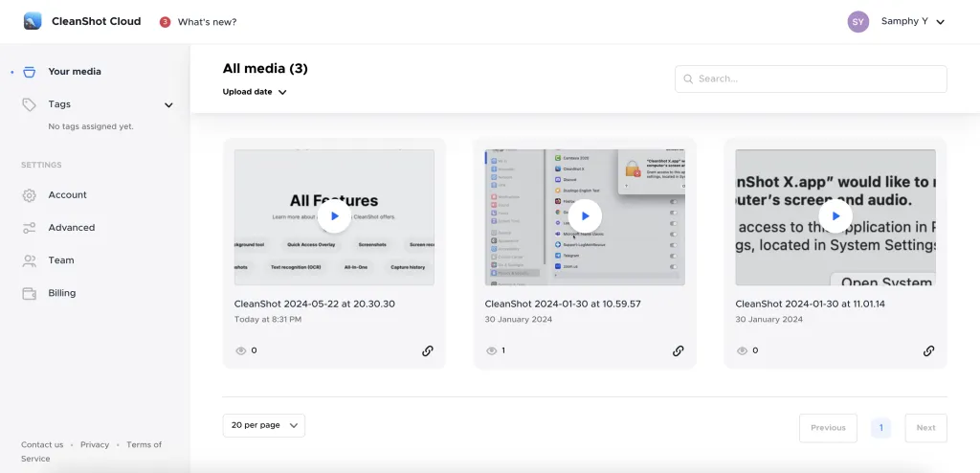Image resolution: width=980 pixels, height=473 pixels.
Task: Open thumbnail of CleanShot 2024-01-30 at 11.01.14
Action: pos(835,217)
